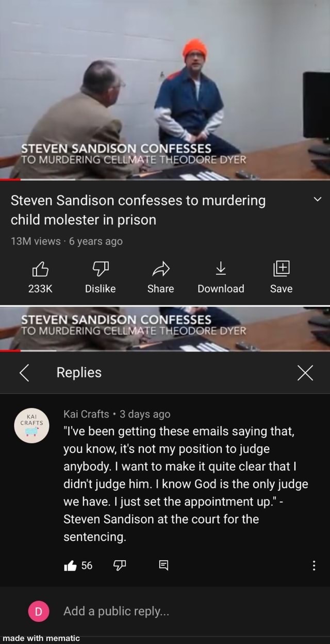Tap Add a public reply field
This screenshot has height=644, width=330.
[x=115, y=611]
